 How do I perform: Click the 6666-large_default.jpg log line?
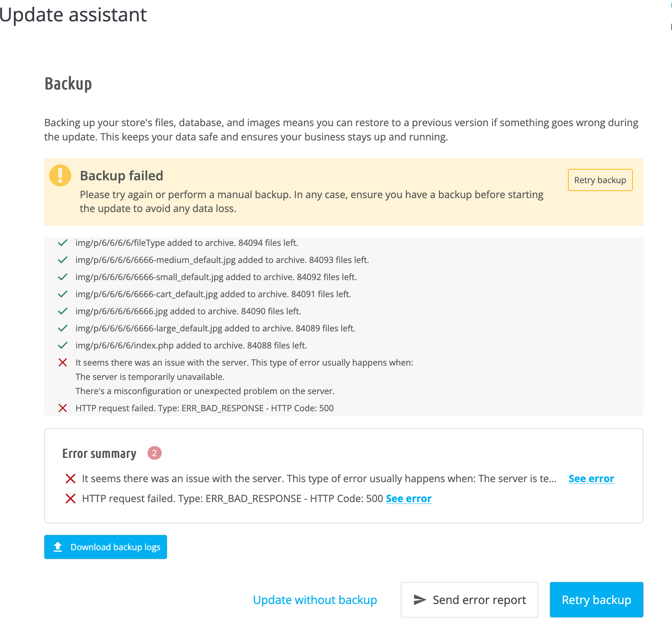215,328
